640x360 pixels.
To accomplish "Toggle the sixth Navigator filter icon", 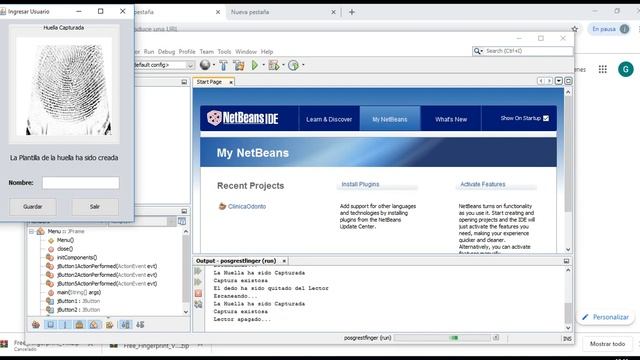I will point(109,325).
